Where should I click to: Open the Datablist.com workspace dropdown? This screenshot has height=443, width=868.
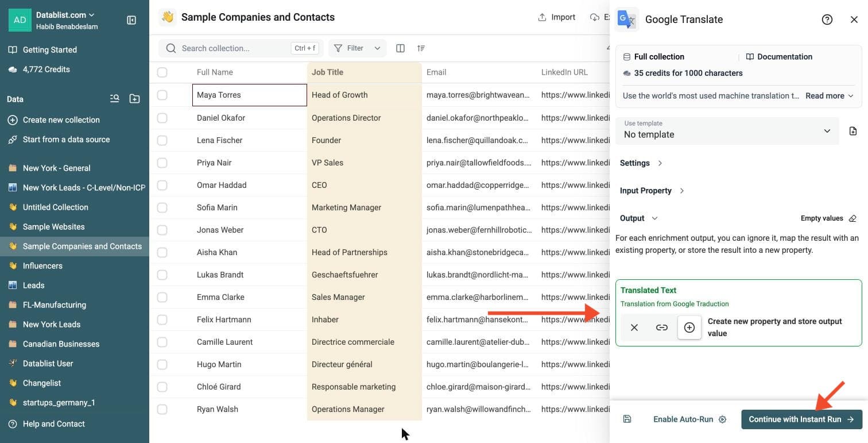[65, 15]
